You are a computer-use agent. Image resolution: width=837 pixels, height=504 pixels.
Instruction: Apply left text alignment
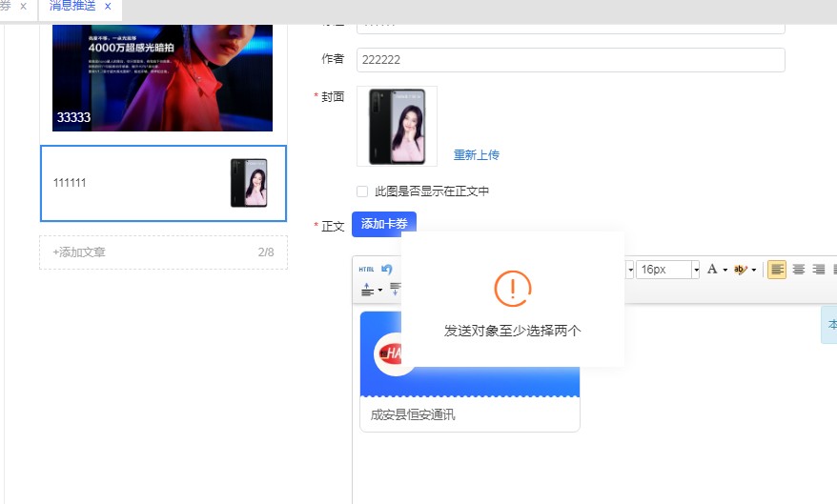point(777,270)
